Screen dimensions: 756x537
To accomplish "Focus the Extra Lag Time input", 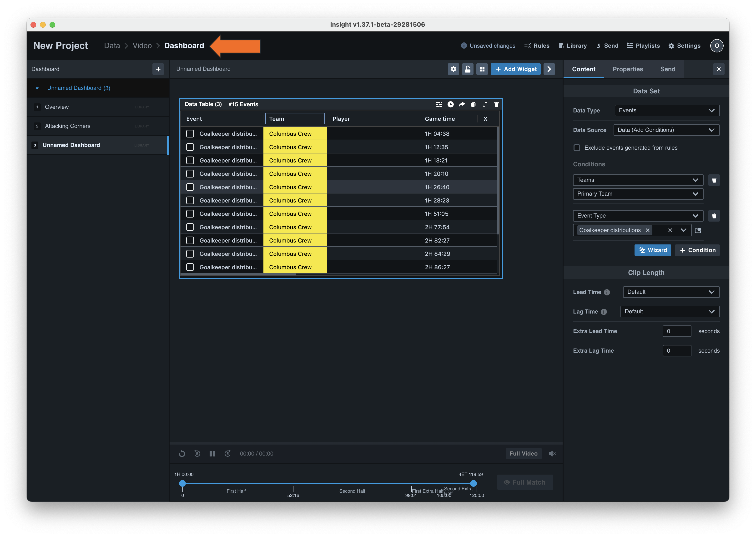I will (x=677, y=351).
